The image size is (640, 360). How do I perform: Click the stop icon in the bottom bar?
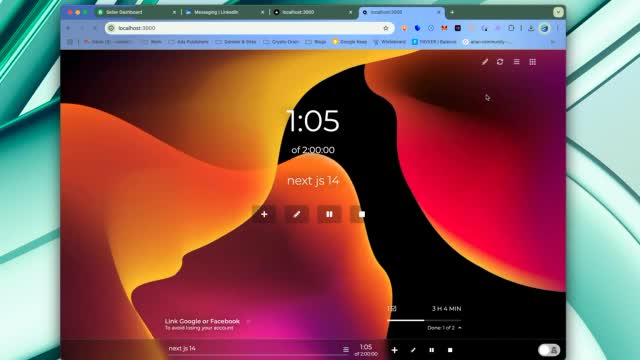[450, 350]
